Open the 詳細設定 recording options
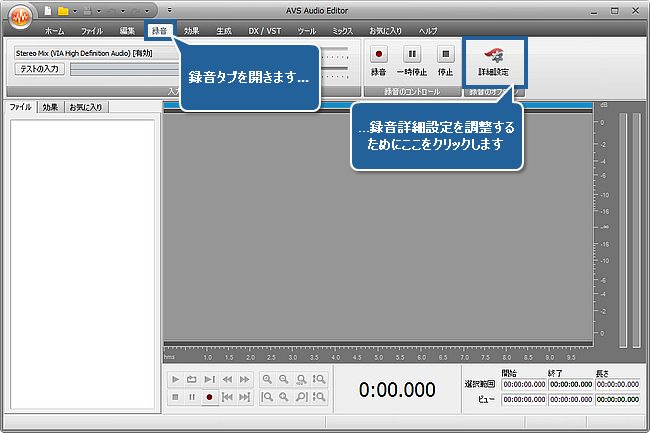This screenshot has width=650, height=433. pos(494,62)
